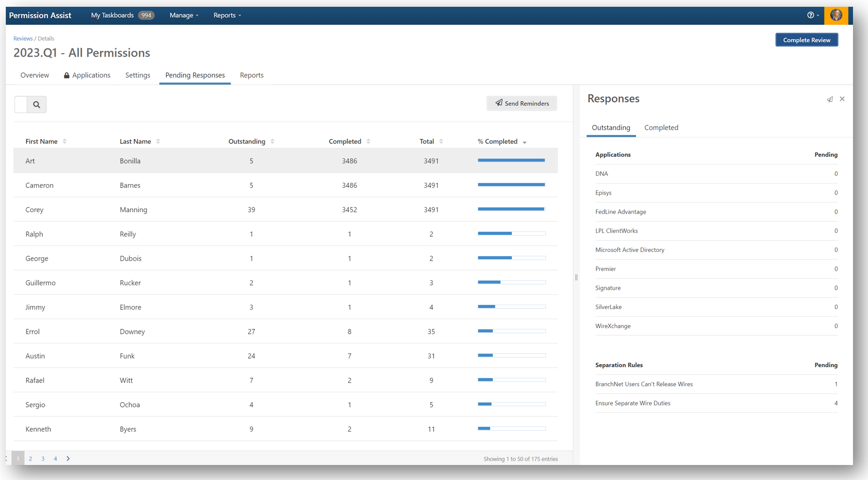Expand the Reports dropdown in top bar
This screenshot has width=868, height=480.
227,15
